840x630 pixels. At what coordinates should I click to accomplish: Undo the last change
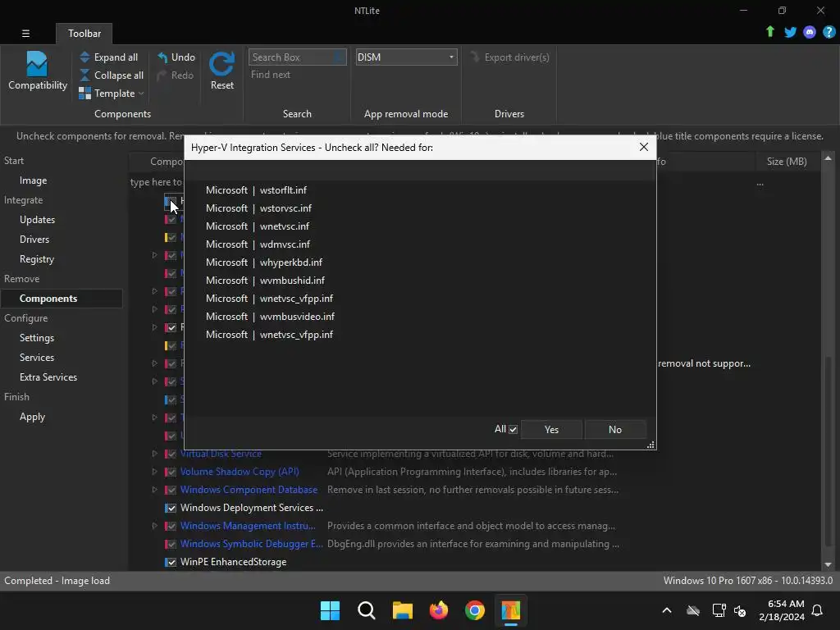(176, 57)
